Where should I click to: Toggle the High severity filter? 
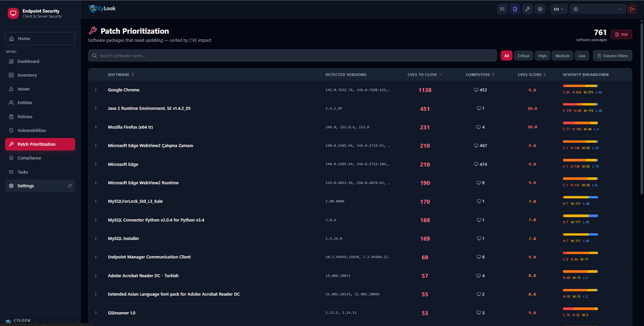click(x=542, y=56)
